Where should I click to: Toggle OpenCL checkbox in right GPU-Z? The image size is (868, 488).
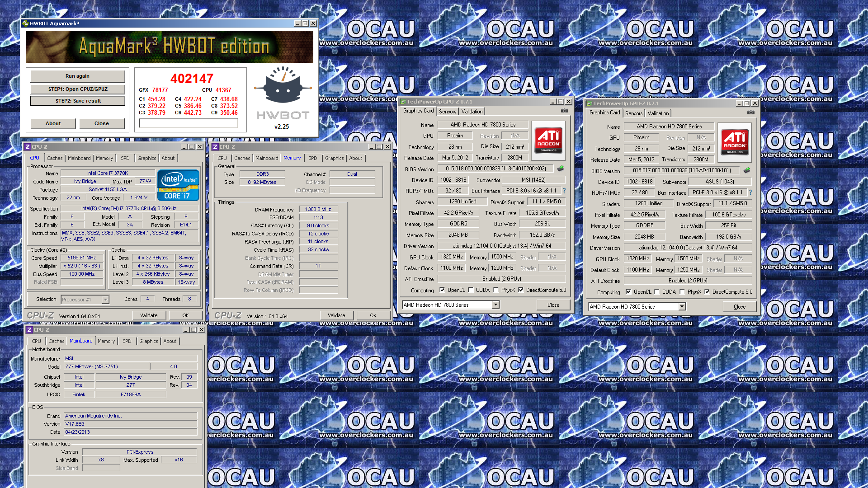click(628, 292)
